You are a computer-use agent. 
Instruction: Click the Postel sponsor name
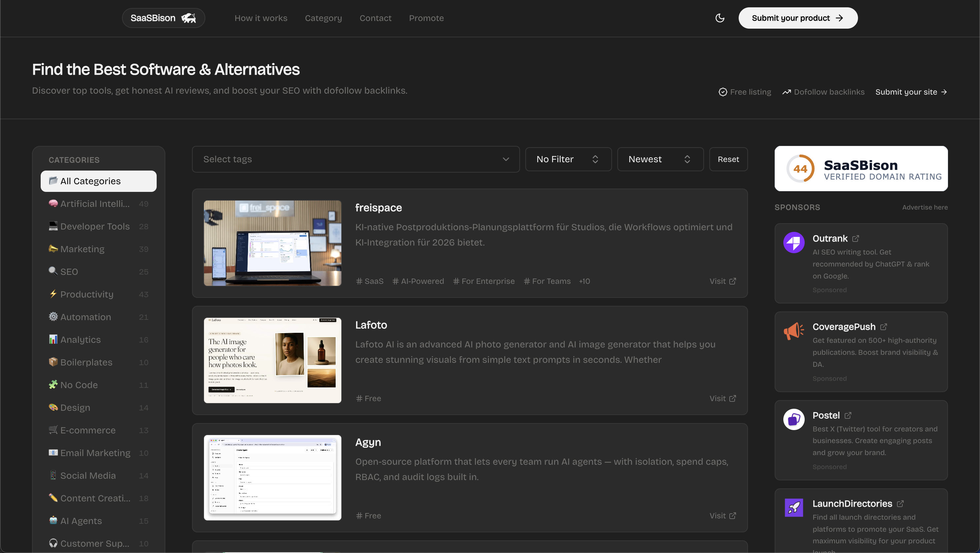826,415
